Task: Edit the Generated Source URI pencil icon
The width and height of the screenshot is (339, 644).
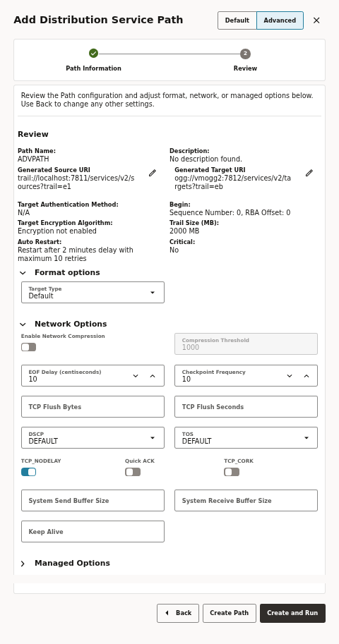Action: pos(153,174)
